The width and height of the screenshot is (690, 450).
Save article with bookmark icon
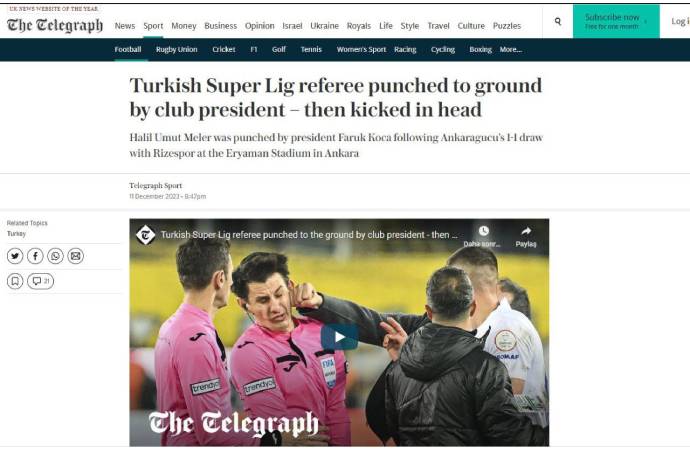(15, 281)
